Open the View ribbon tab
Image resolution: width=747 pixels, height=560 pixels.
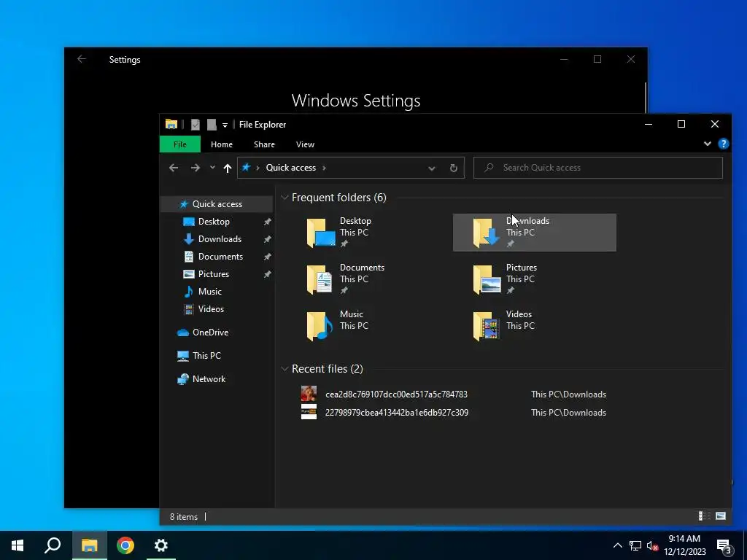pos(305,144)
